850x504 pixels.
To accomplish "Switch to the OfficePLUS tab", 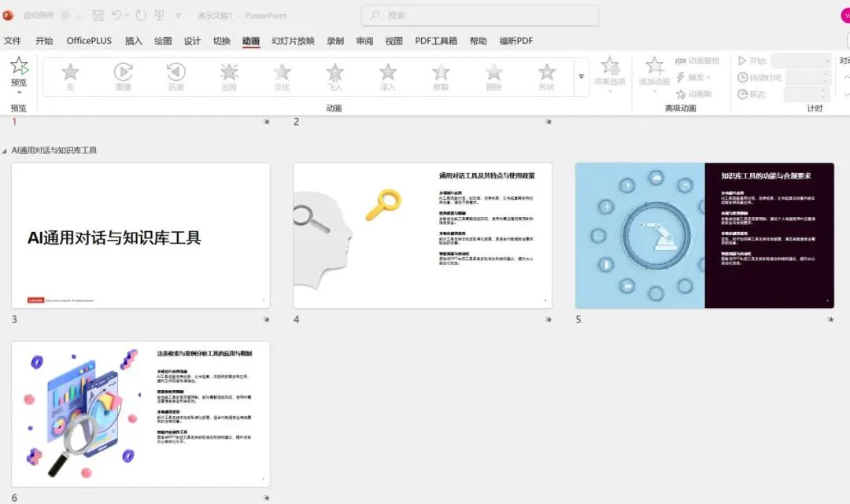I will [x=89, y=41].
